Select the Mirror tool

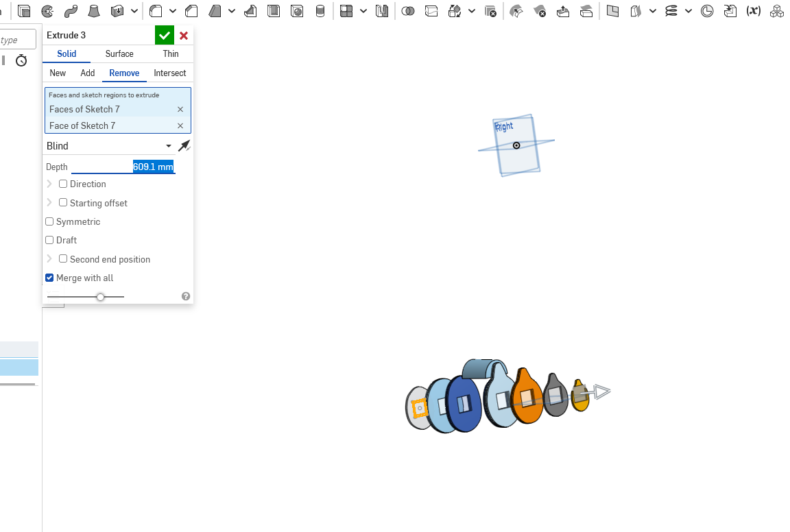pyautogui.click(x=382, y=11)
